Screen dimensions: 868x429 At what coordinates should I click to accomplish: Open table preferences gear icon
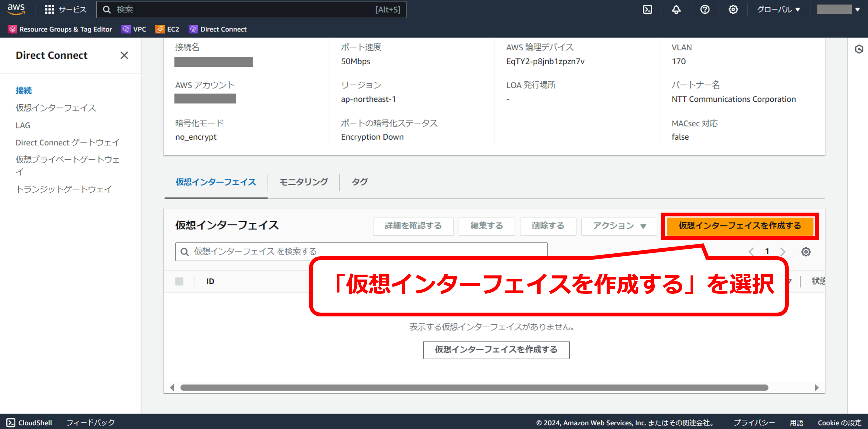(x=806, y=252)
